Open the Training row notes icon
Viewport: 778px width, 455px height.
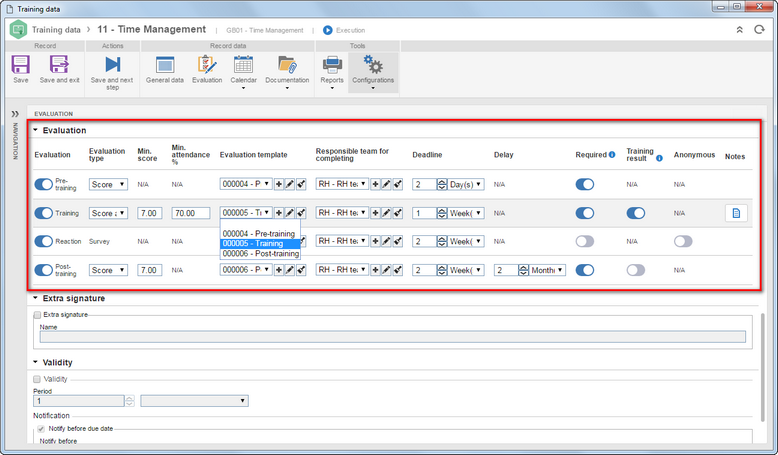tap(736, 213)
